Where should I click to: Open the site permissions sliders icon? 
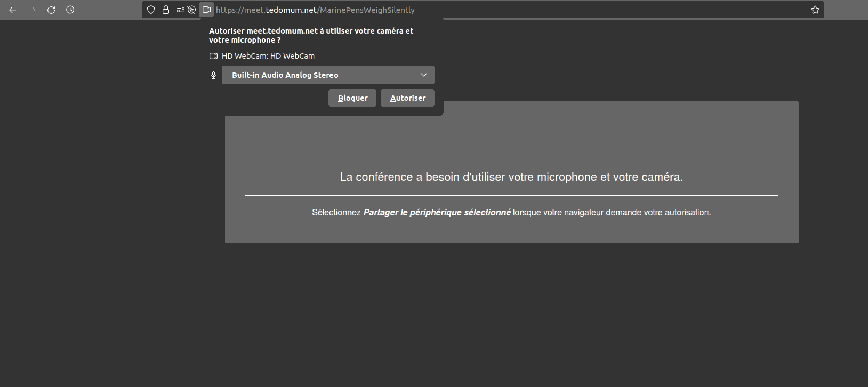180,10
